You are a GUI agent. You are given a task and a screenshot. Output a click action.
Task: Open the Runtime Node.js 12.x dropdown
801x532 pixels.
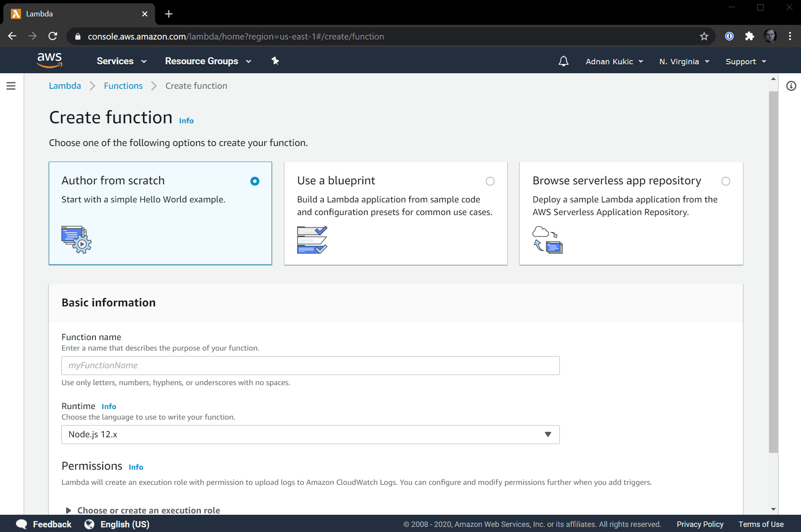click(x=310, y=434)
